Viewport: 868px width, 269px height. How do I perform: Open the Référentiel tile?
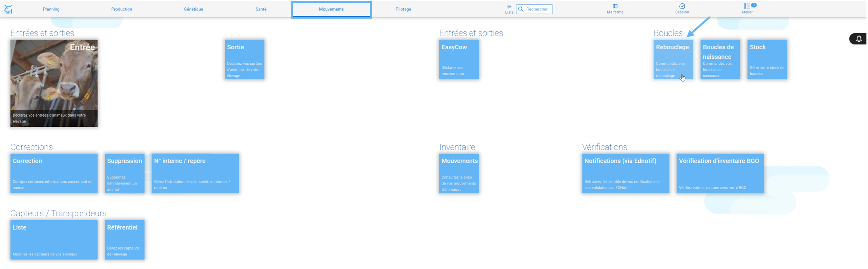[124, 240]
